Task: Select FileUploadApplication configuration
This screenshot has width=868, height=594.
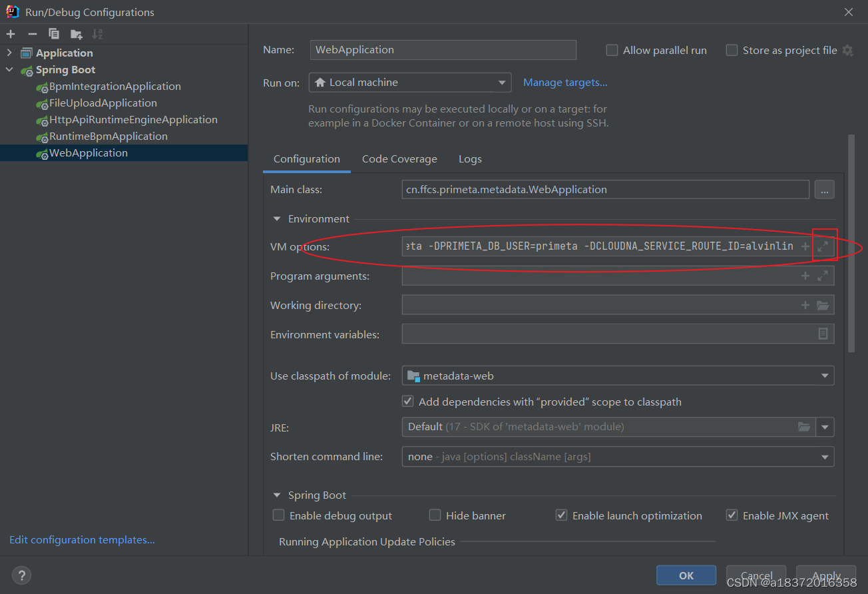Action: pos(103,103)
